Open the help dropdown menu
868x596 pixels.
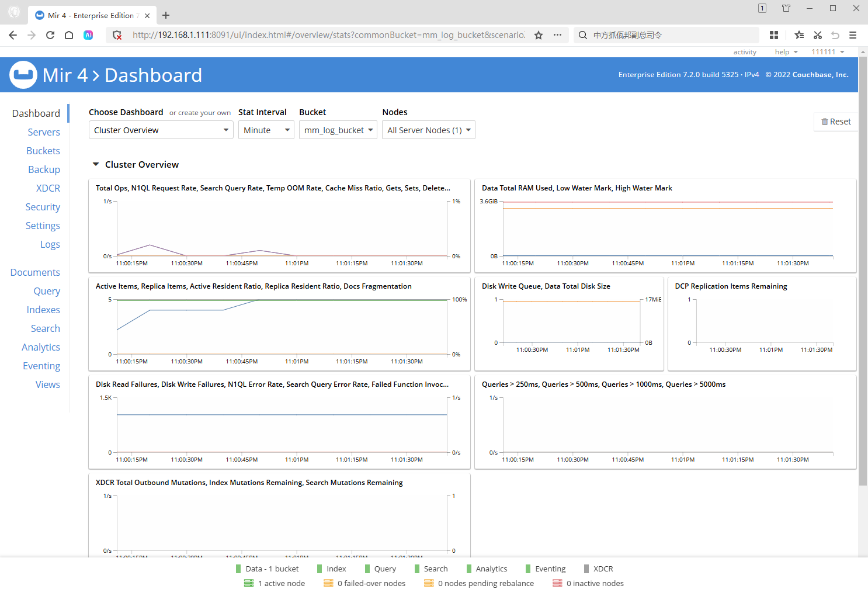pos(786,52)
